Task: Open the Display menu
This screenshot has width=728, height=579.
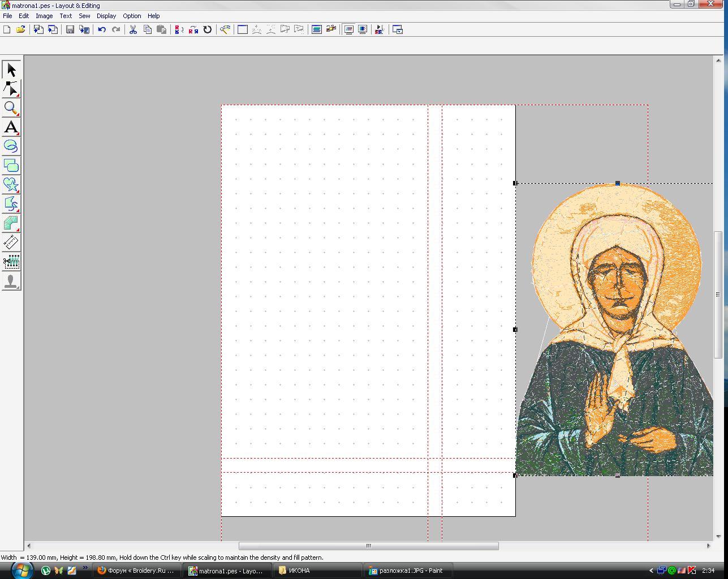Action: [x=106, y=16]
